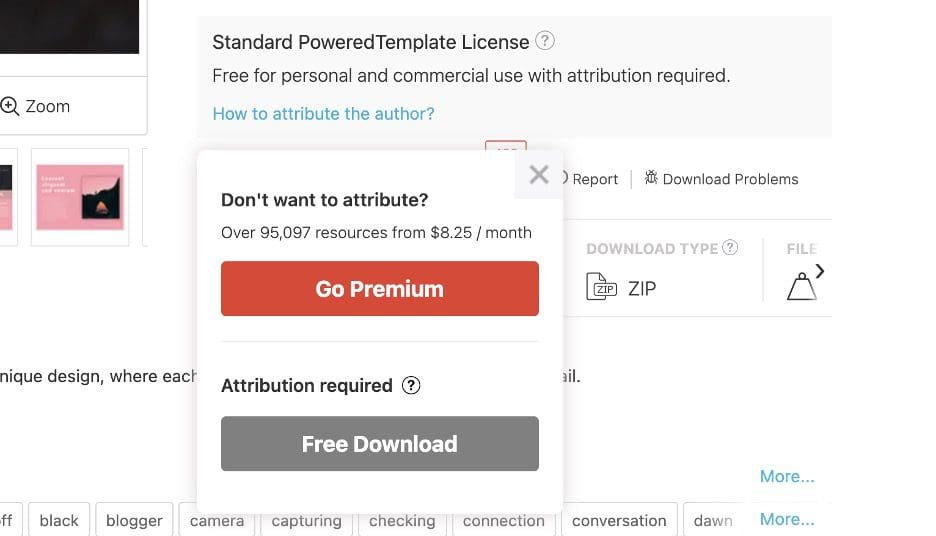936x536 pixels.
Task: Click the Download Type help icon
Action: coord(730,248)
